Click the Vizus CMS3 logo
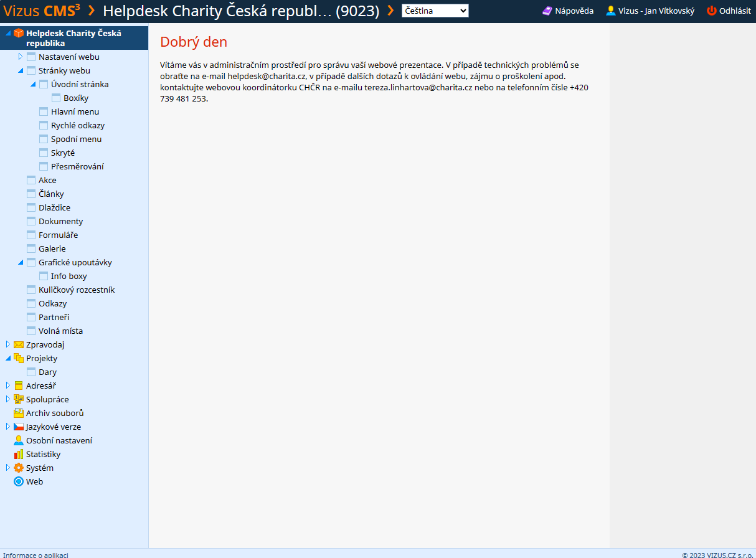Screen dimensions: 756x558 (42, 11)
